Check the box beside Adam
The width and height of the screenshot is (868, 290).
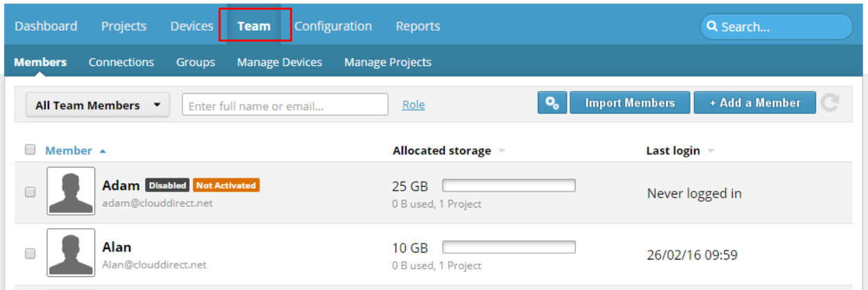[x=30, y=192]
